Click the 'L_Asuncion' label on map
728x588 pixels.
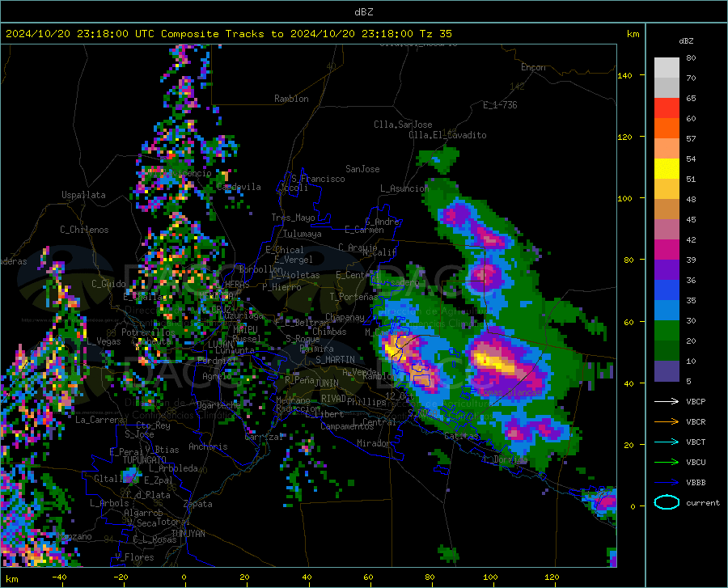404,188
